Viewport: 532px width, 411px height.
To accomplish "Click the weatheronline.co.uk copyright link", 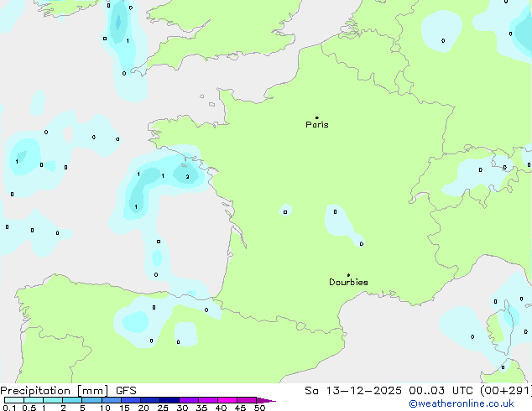I will (462, 403).
